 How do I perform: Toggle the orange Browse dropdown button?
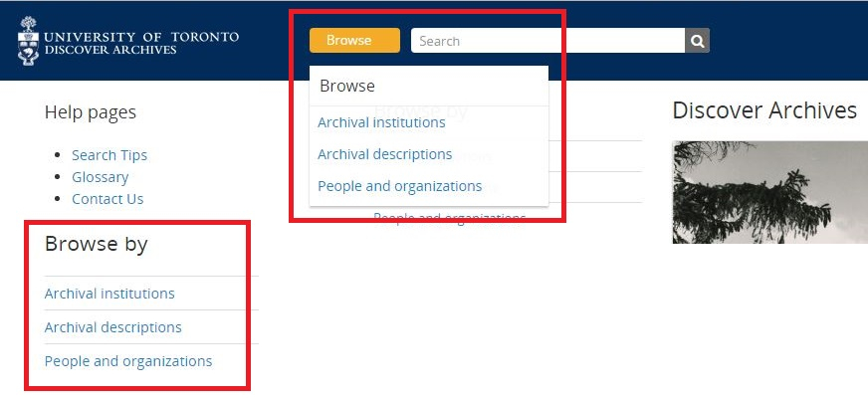353,41
